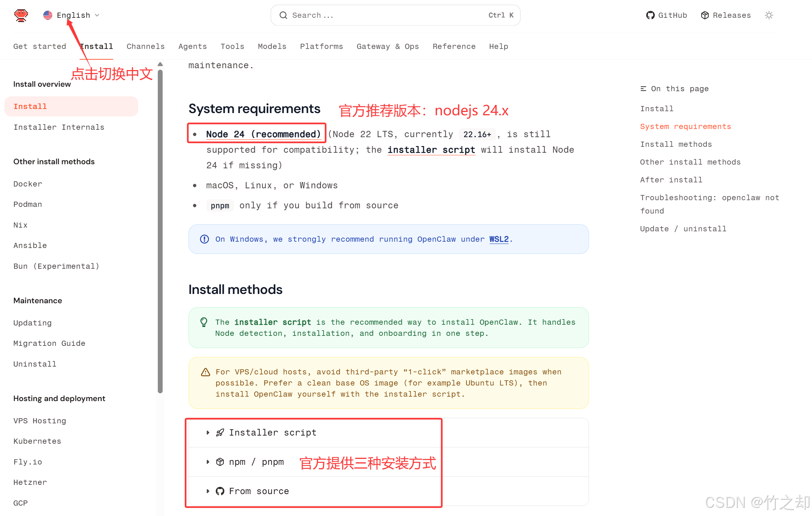812x516 pixels.
Task: Follow the WSL2 link
Action: tap(499, 239)
